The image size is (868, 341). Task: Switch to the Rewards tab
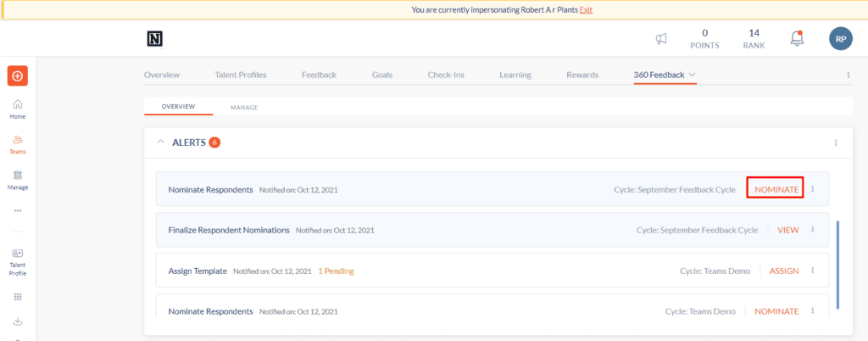(582, 75)
